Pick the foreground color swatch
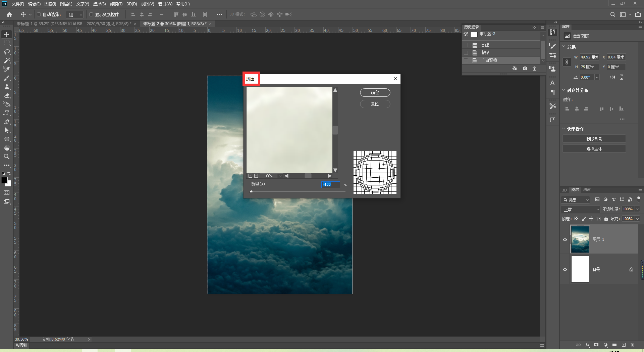 (5, 180)
